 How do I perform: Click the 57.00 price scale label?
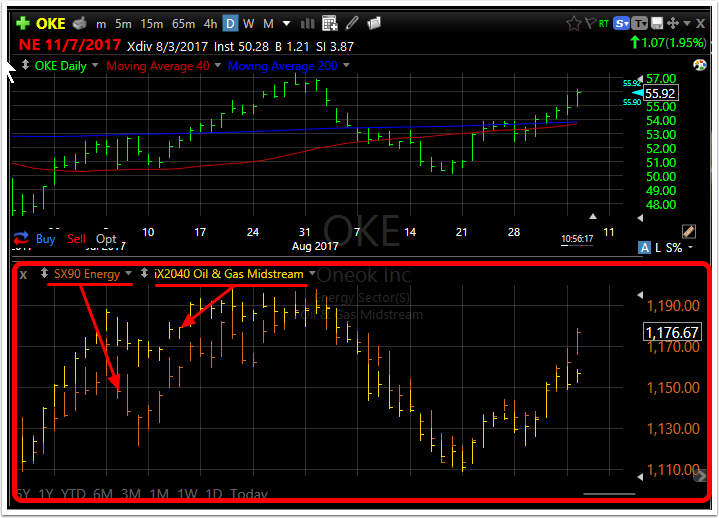point(661,79)
